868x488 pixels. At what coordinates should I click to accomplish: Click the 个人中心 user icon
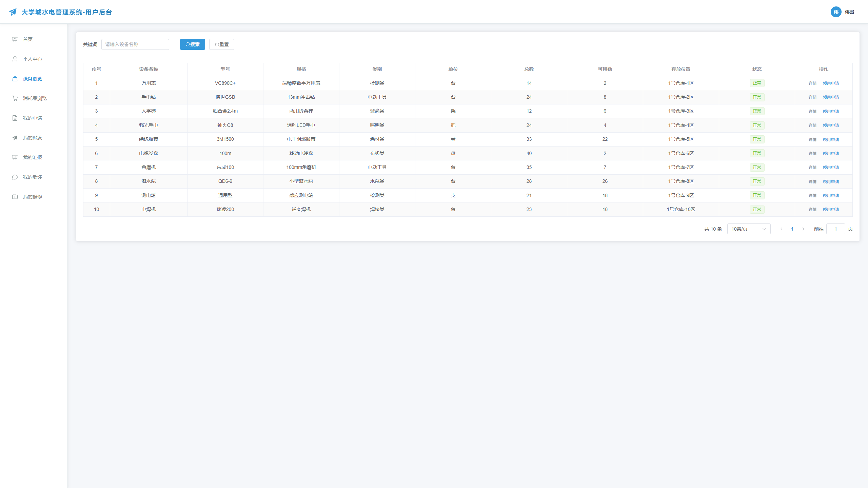coord(15,59)
